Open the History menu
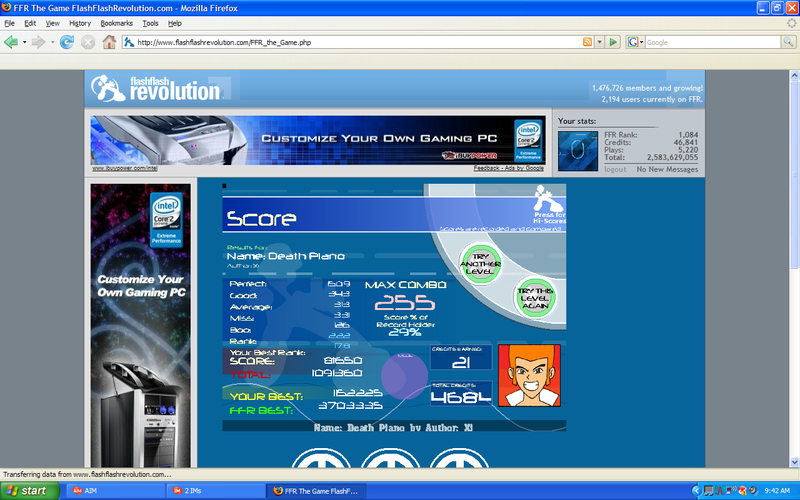The image size is (800, 500). tap(80, 22)
